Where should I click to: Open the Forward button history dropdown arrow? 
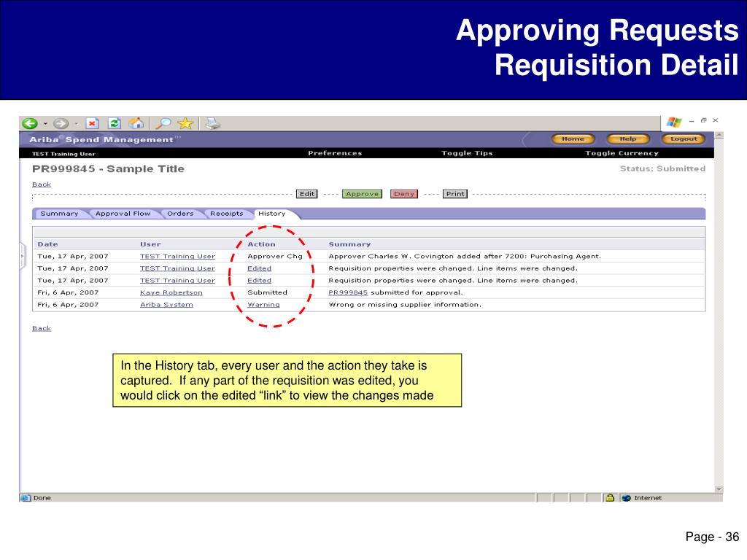[x=76, y=124]
